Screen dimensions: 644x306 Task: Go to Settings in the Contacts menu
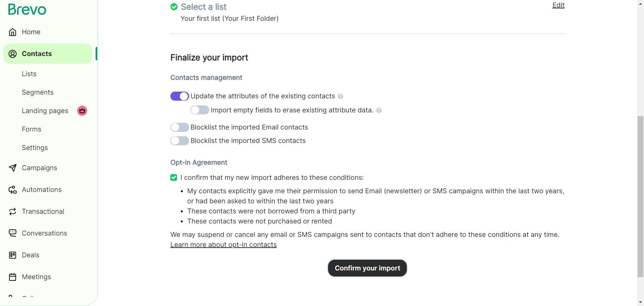pos(35,148)
